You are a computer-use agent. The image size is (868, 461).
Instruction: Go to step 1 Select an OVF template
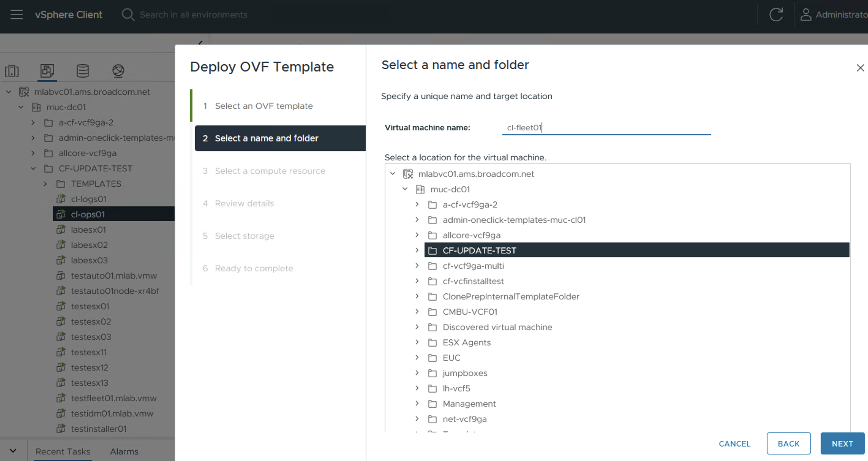point(263,106)
